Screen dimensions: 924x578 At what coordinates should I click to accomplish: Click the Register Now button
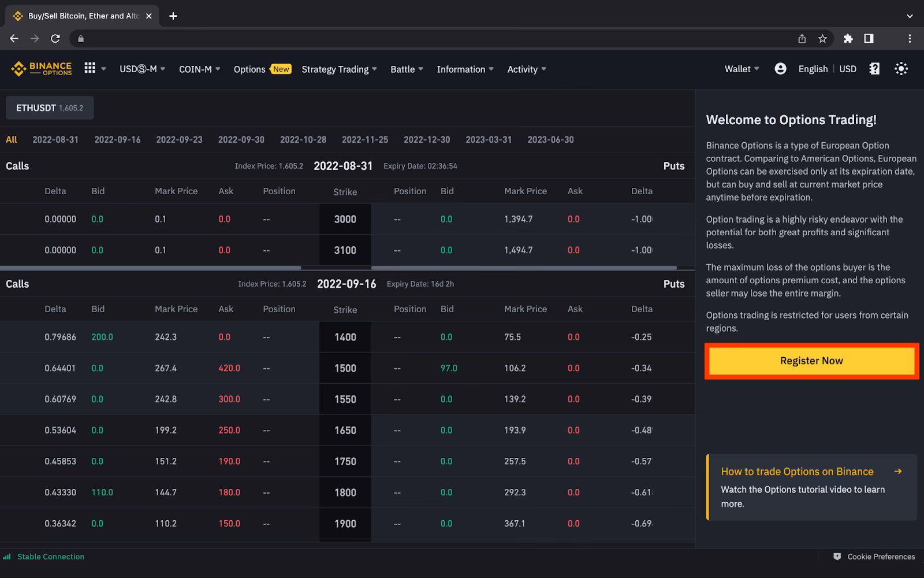point(811,361)
